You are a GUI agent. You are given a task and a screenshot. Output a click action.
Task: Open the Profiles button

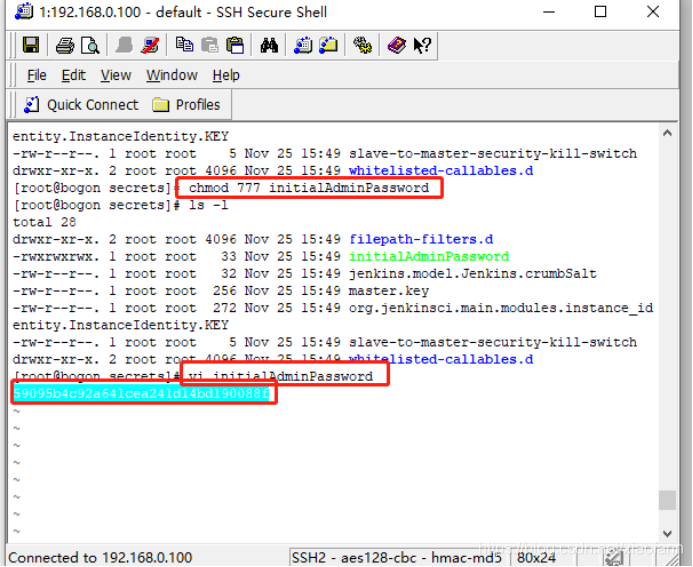(x=186, y=105)
